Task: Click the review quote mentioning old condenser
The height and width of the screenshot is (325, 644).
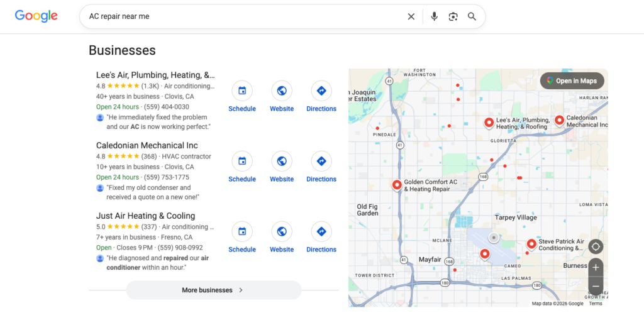Action: point(153,192)
